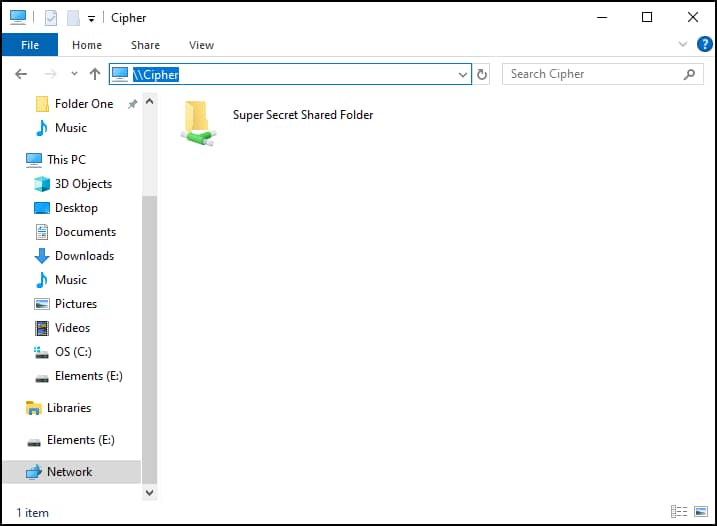Open the Share ribbon tab
Image resolution: width=717 pixels, height=526 pixels.
pos(145,45)
